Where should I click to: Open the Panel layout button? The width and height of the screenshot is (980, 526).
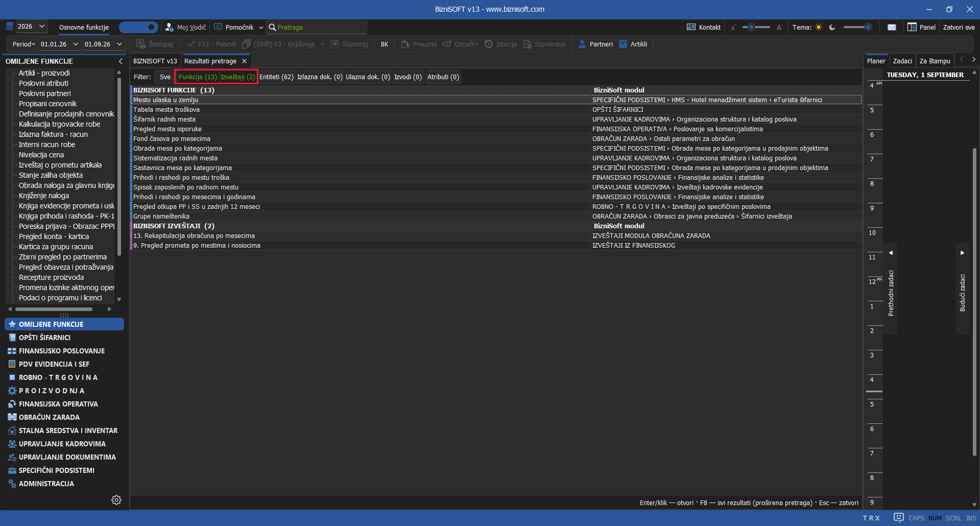pos(921,28)
